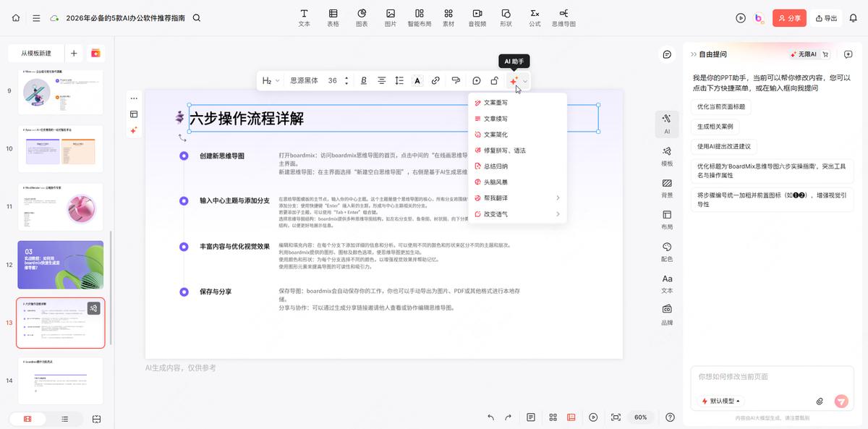Open the 文本 text style panel in sidebar

[667, 284]
